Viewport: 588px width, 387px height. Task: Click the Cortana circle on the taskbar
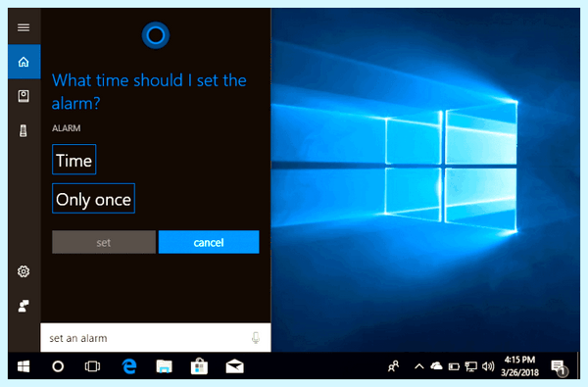58,366
